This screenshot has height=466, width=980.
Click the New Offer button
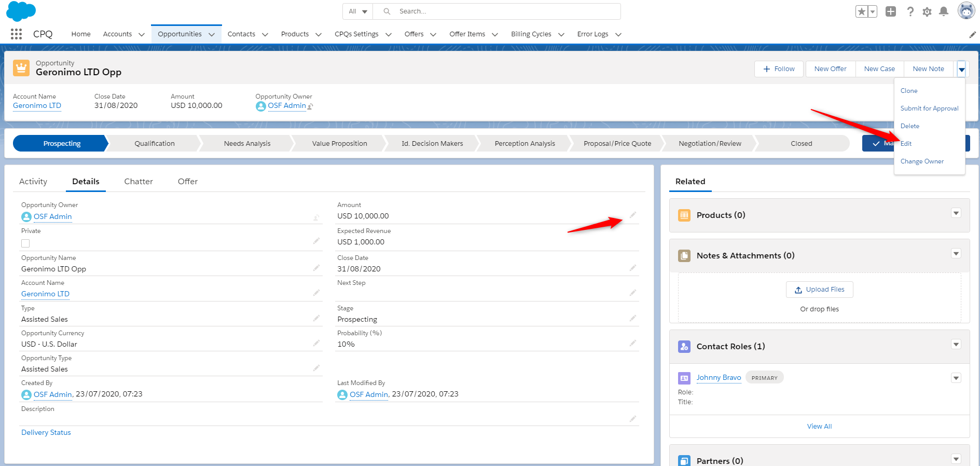point(830,69)
